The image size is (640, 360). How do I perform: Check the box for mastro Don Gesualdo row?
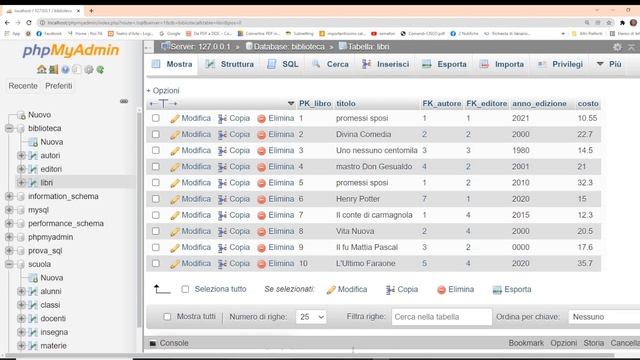156,167
